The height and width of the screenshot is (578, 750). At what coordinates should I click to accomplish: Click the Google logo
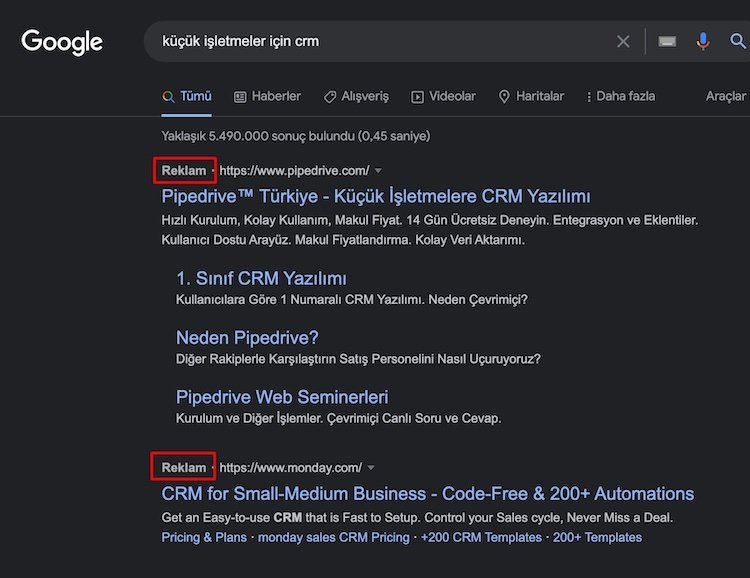62,42
